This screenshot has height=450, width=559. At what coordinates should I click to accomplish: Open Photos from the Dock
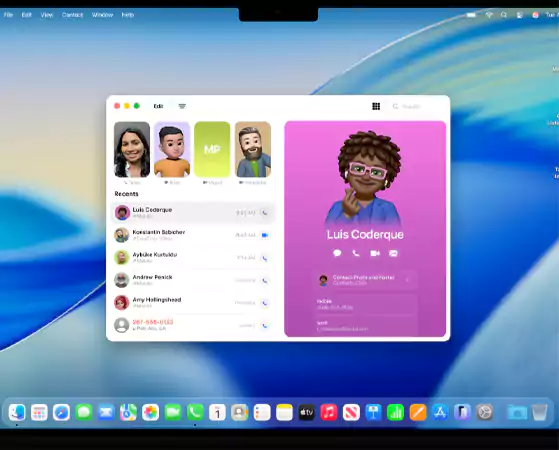150,413
